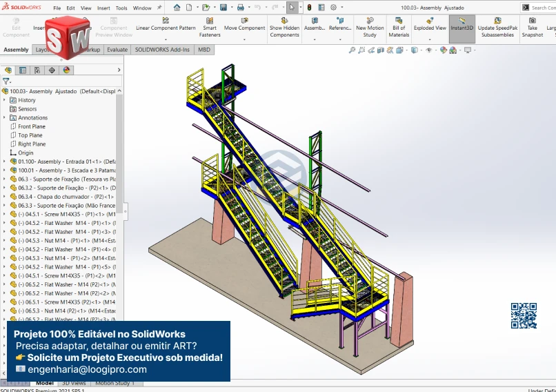Select the Front Plane in feature tree
The image size is (556, 392).
pos(32,127)
